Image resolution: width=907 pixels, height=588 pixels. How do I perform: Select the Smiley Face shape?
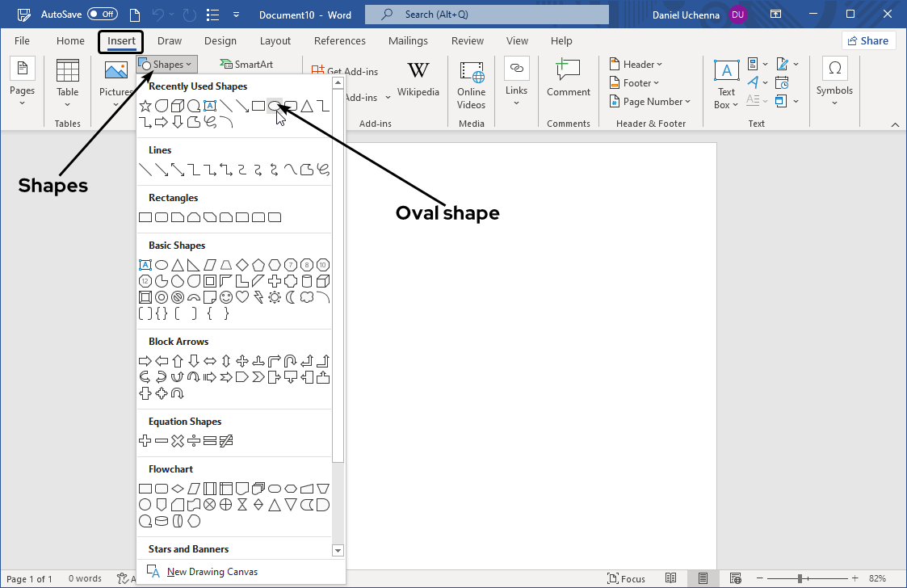226,297
